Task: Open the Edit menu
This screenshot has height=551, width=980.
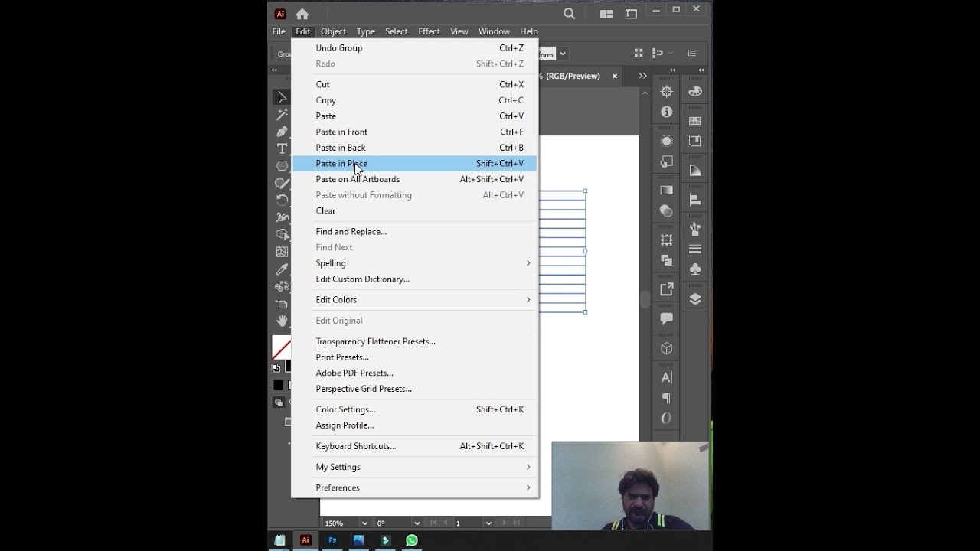Action: pos(303,31)
